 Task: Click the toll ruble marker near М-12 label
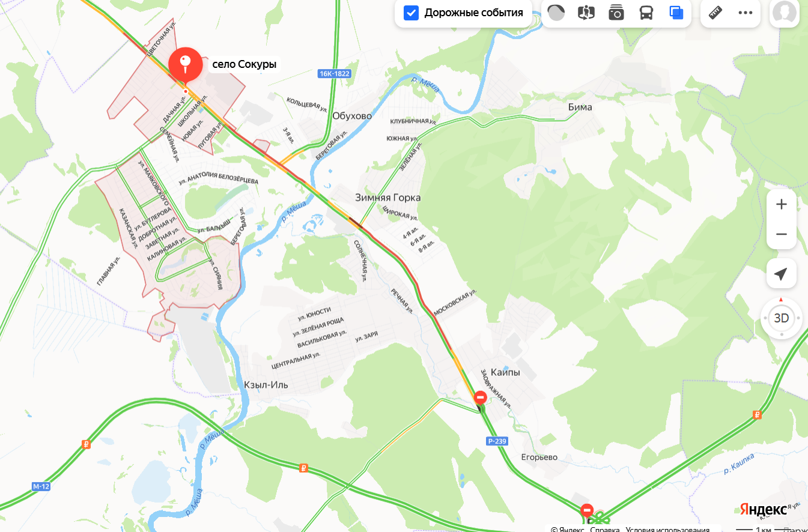(x=86, y=445)
